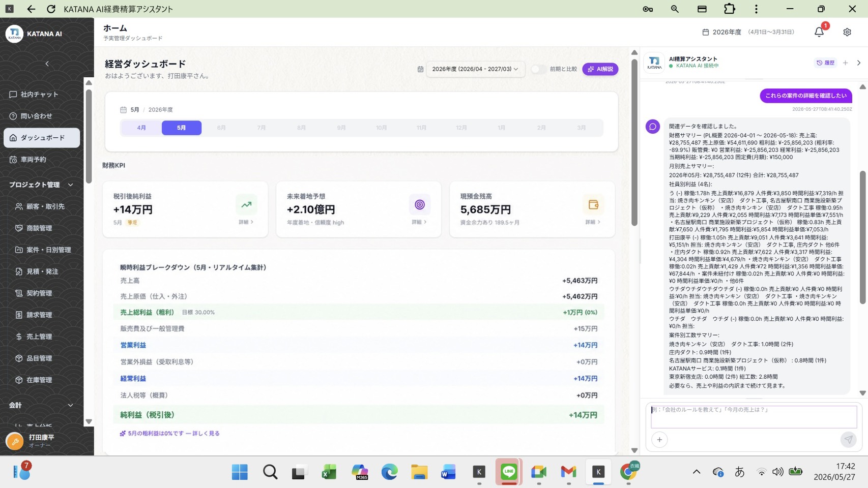Open Gmail from the taskbar
The image size is (868, 488).
(x=568, y=472)
